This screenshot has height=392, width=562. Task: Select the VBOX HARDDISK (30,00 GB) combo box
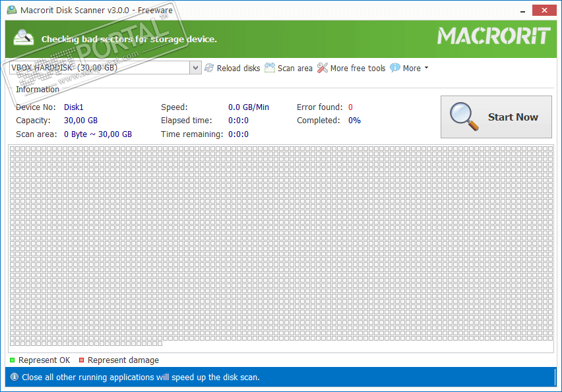pos(106,68)
